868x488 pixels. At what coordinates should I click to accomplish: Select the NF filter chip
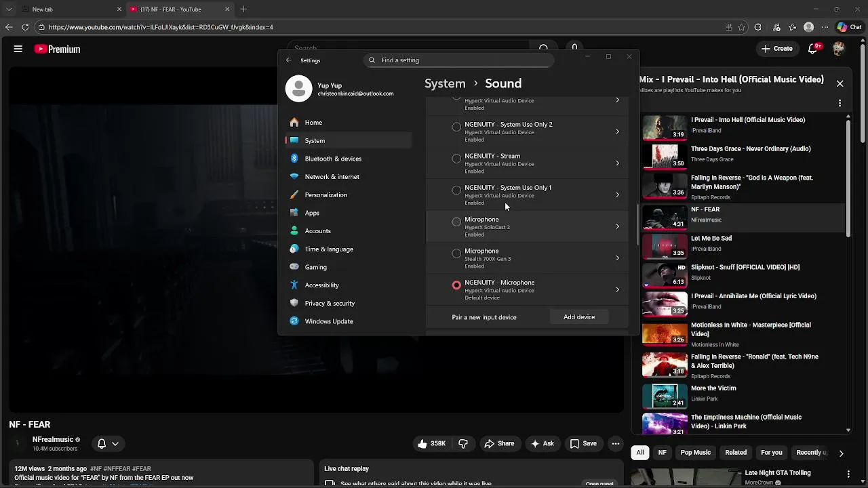click(663, 453)
